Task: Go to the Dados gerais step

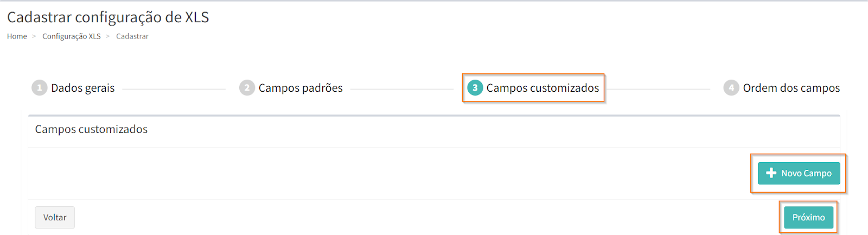Action: [x=82, y=88]
